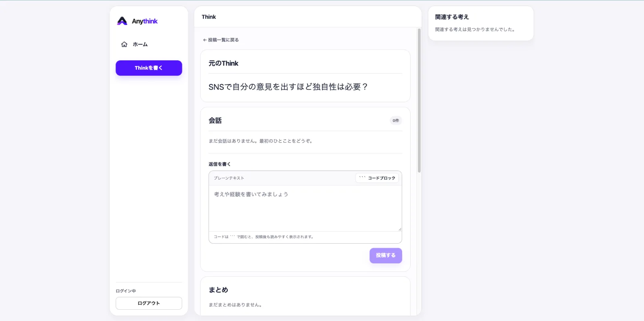
Task: Click the 元のThink heading
Action: [223, 63]
